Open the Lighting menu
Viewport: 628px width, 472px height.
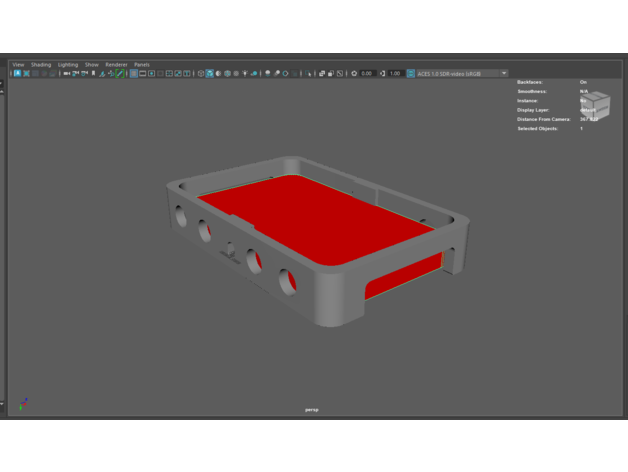point(68,64)
